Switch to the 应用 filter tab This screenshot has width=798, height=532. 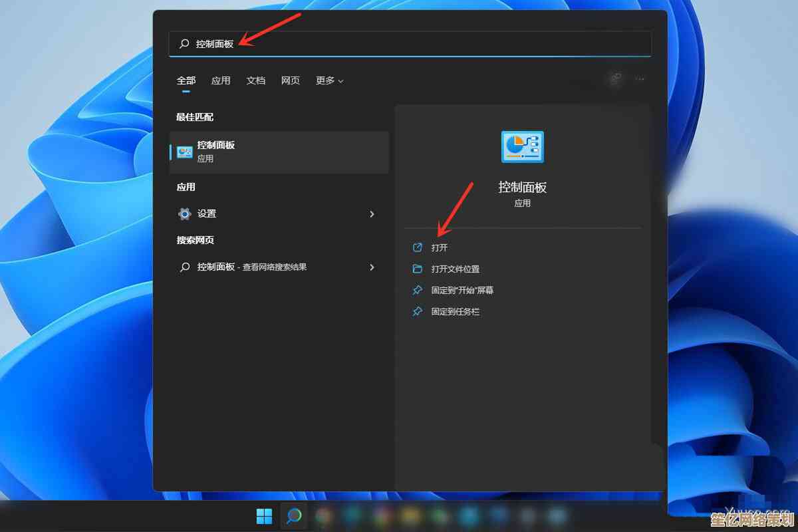point(221,80)
